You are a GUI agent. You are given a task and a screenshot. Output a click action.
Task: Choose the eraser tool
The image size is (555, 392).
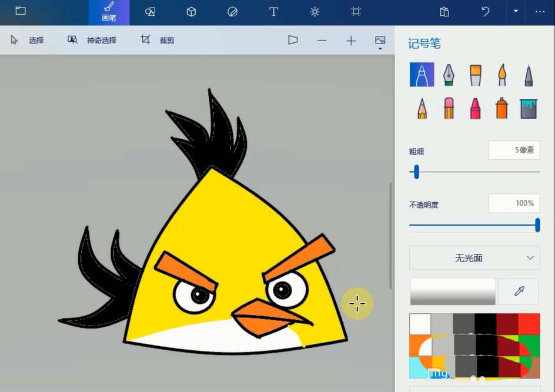coord(449,108)
